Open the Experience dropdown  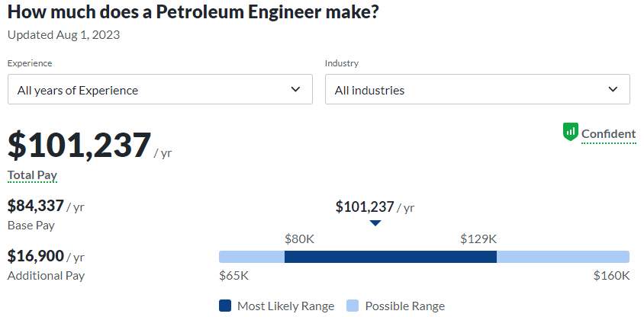pyautogui.click(x=159, y=90)
